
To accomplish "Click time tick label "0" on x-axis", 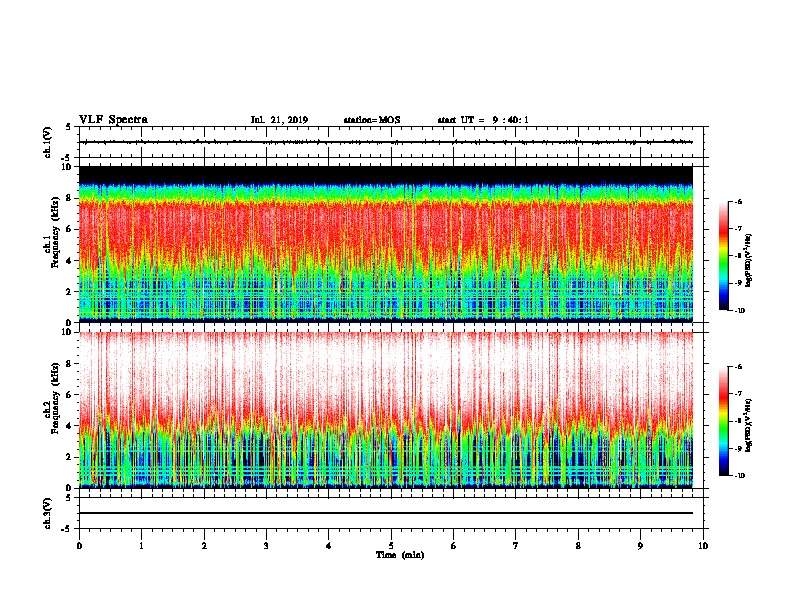I will click(x=79, y=546).
